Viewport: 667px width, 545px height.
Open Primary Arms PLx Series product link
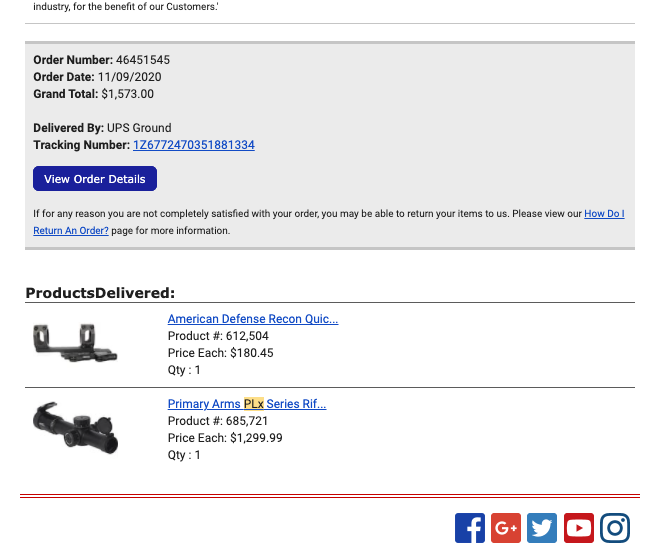pyautogui.click(x=247, y=404)
